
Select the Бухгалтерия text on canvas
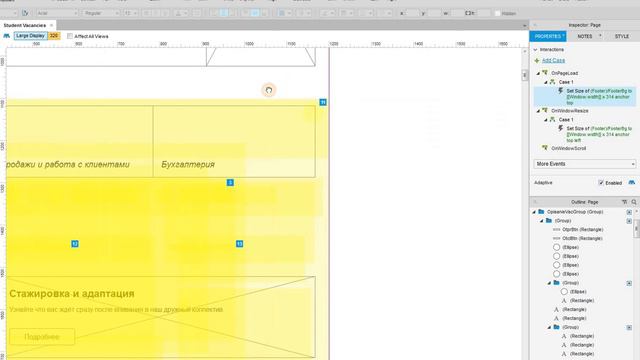click(188, 164)
